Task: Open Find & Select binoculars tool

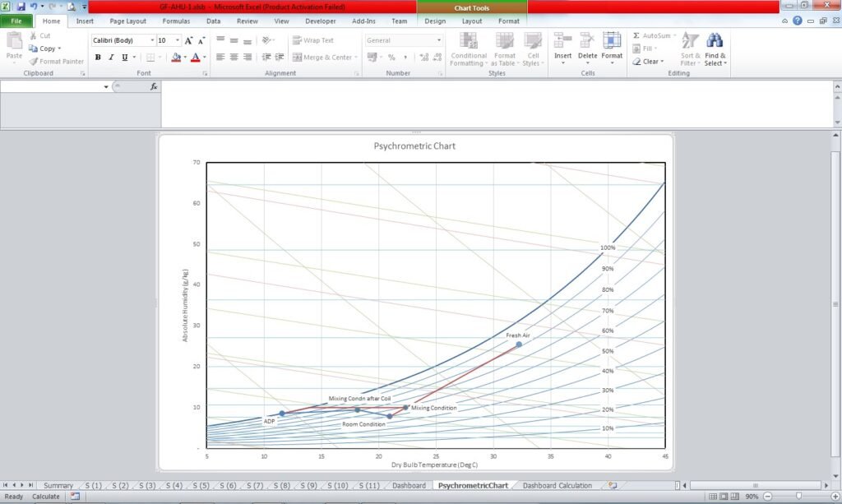Action: (x=715, y=48)
